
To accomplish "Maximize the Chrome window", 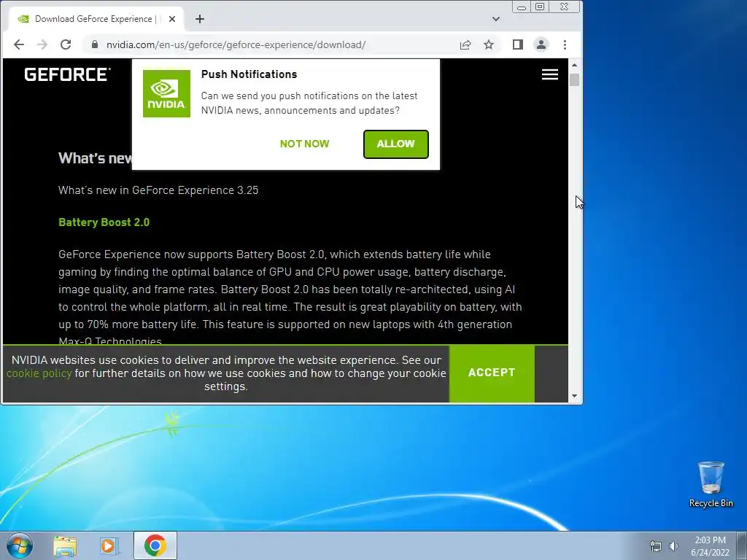I will coord(540,7).
